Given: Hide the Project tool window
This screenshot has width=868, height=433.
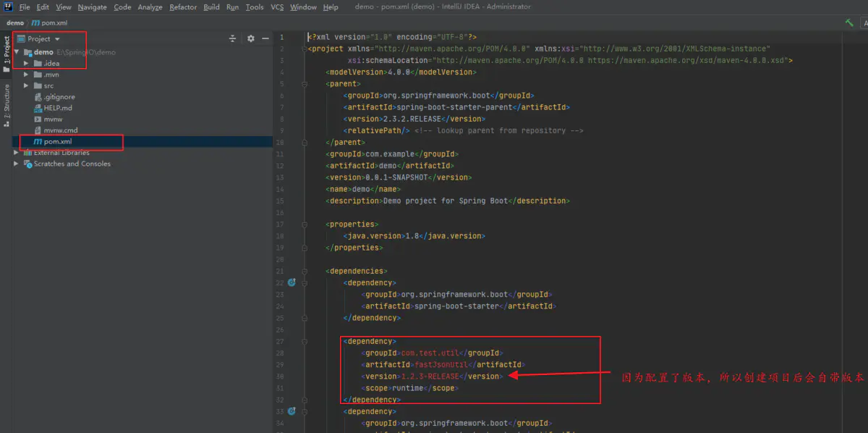Looking at the screenshot, I should 265,38.
